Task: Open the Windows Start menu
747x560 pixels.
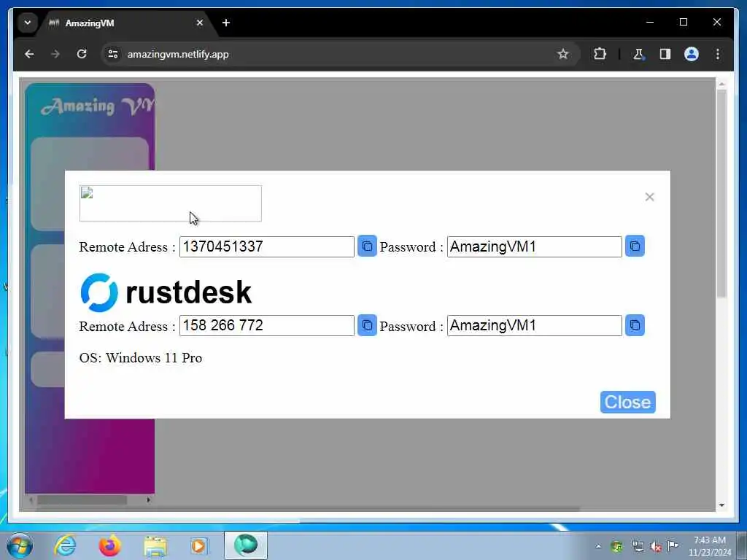Action: click(20, 545)
